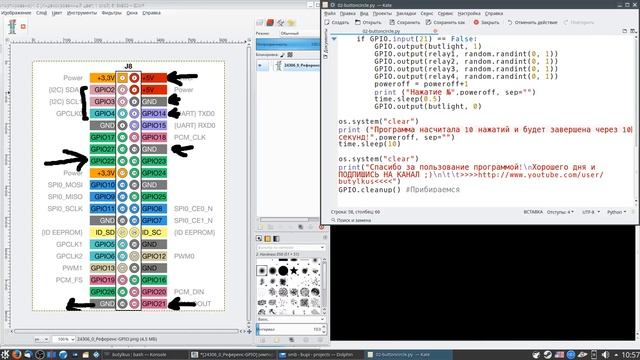This screenshot has height=360, width=640.
Task: Open the Настройка menu in Kate
Action: (x=469, y=13)
